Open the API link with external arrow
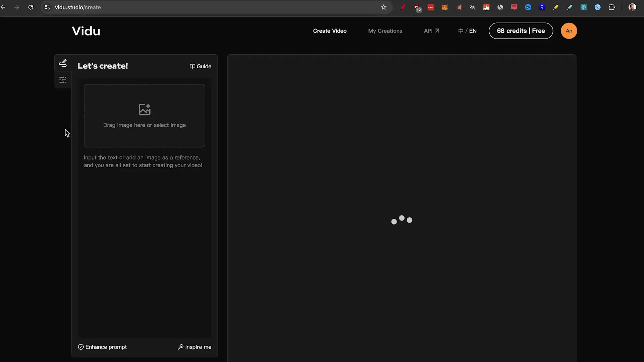 pyautogui.click(x=432, y=31)
